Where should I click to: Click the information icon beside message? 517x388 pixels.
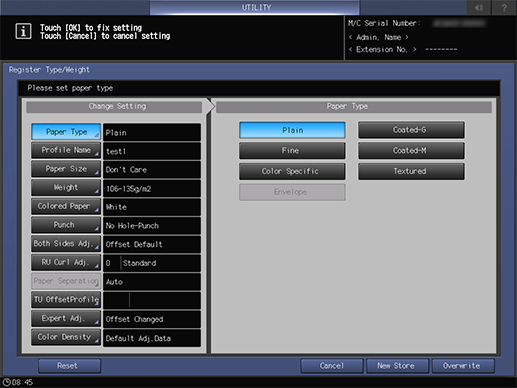click(x=23, y=32)
